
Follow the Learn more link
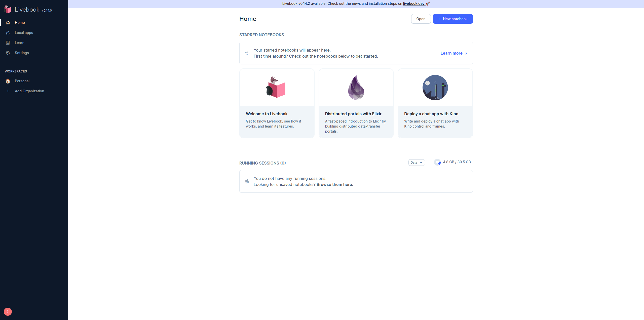[x=454, y=53]
